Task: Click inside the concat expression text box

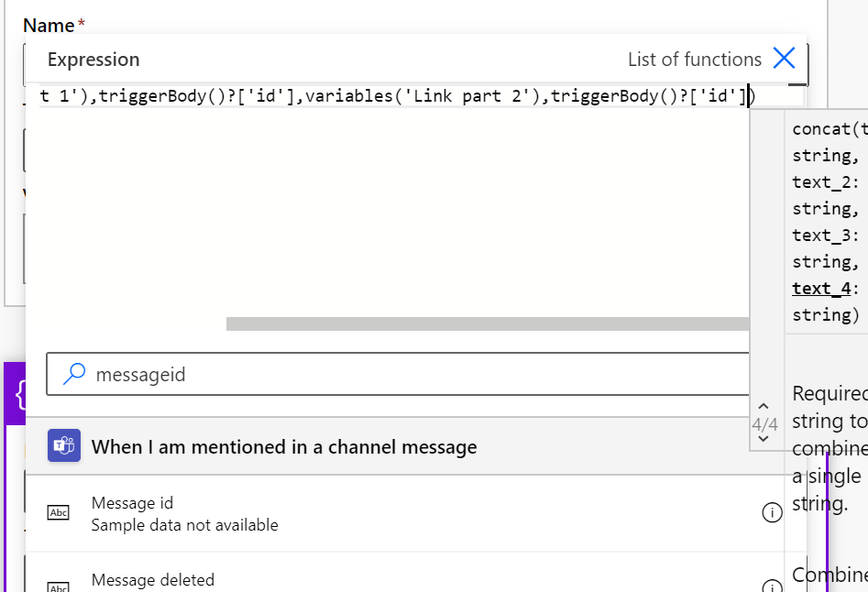Action: pyautogui.click(x=394, y=95)
